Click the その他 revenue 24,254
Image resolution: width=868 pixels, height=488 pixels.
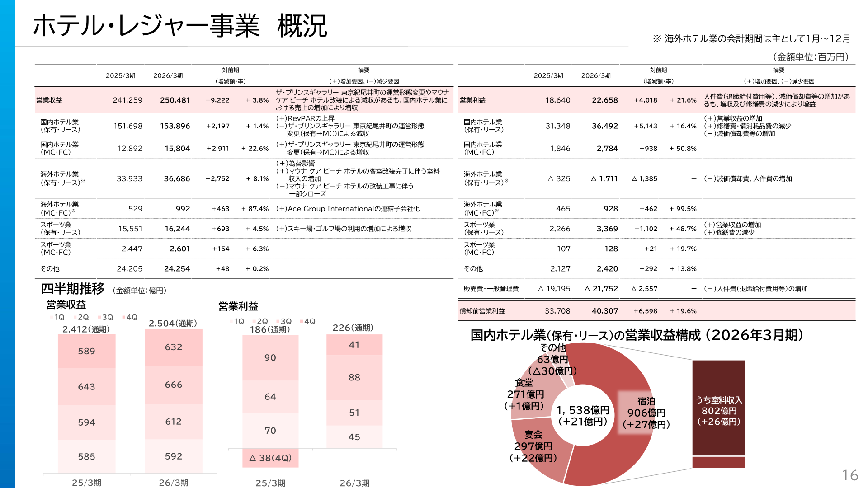pos(177,268)
